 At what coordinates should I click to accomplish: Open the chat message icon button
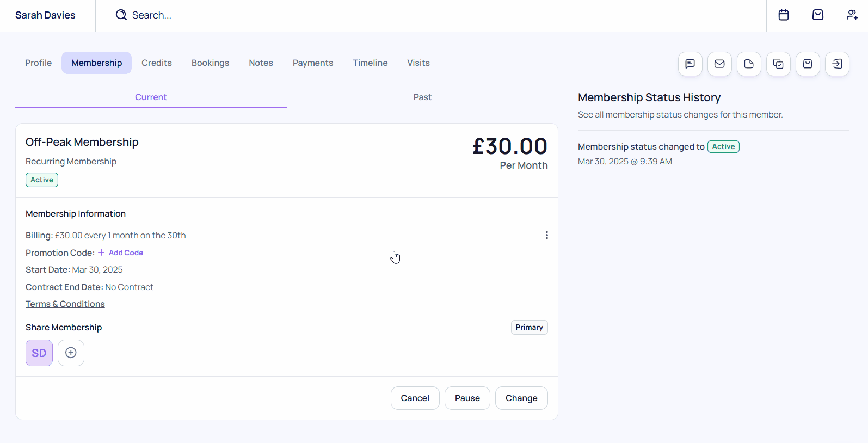click(x=690, y=64)
